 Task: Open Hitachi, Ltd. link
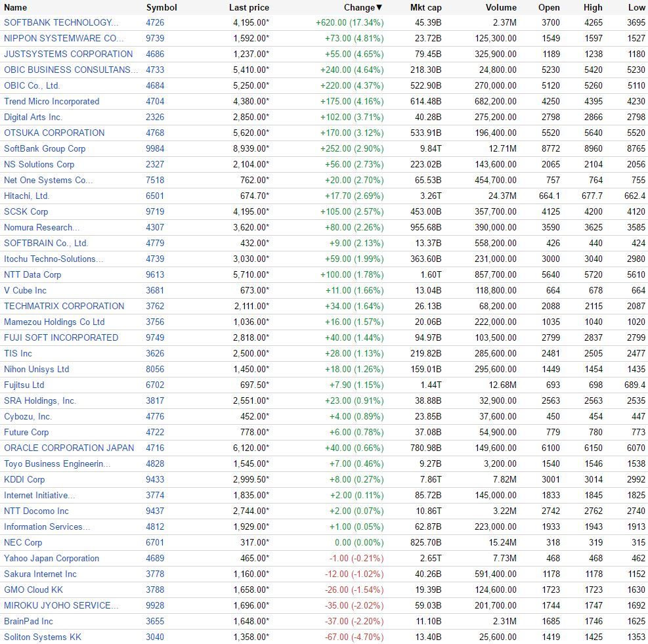[26, 196]
